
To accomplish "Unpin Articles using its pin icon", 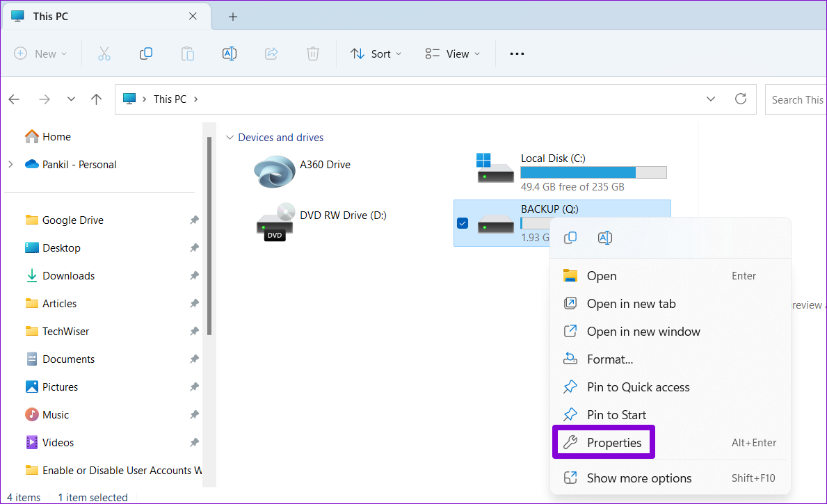I will click(195, 304).
